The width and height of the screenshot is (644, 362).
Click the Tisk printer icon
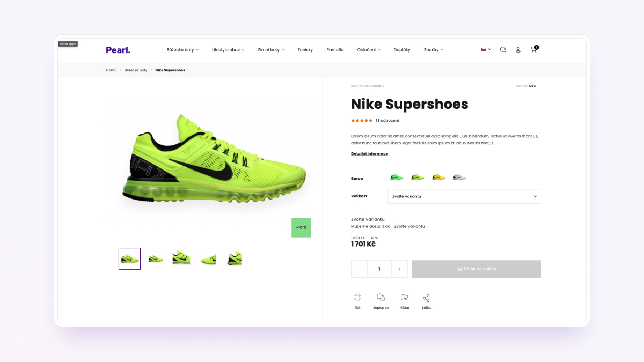pos(357,297)
